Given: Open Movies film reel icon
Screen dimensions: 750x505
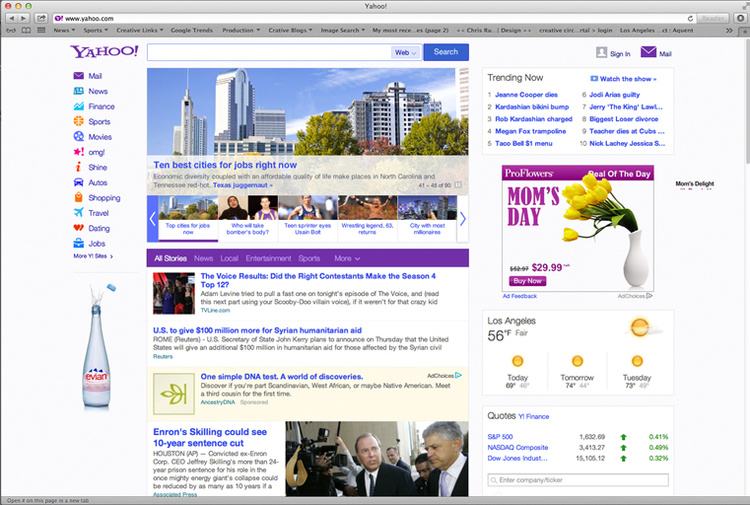Looking at the screenshot, I should pos(78,137).
